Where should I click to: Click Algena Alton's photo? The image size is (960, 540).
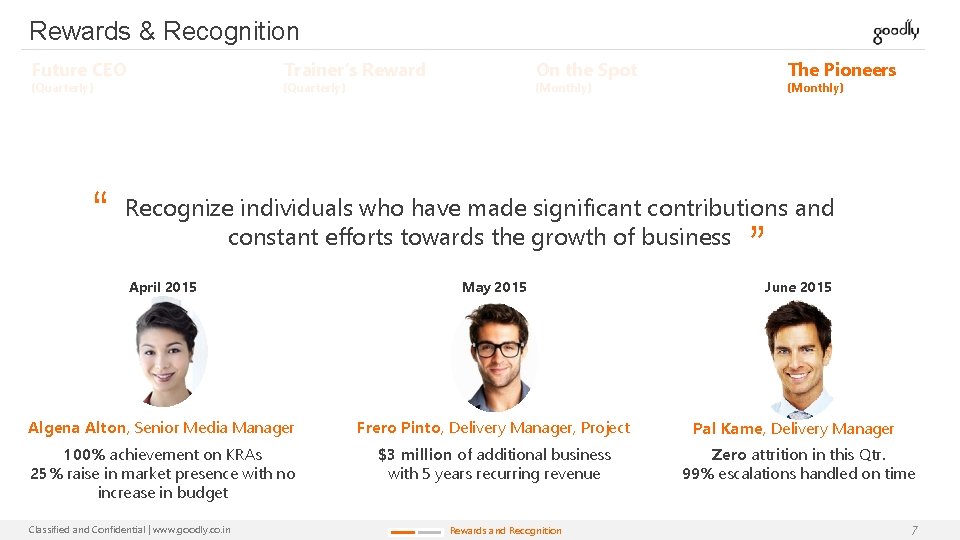coord(170,352)
